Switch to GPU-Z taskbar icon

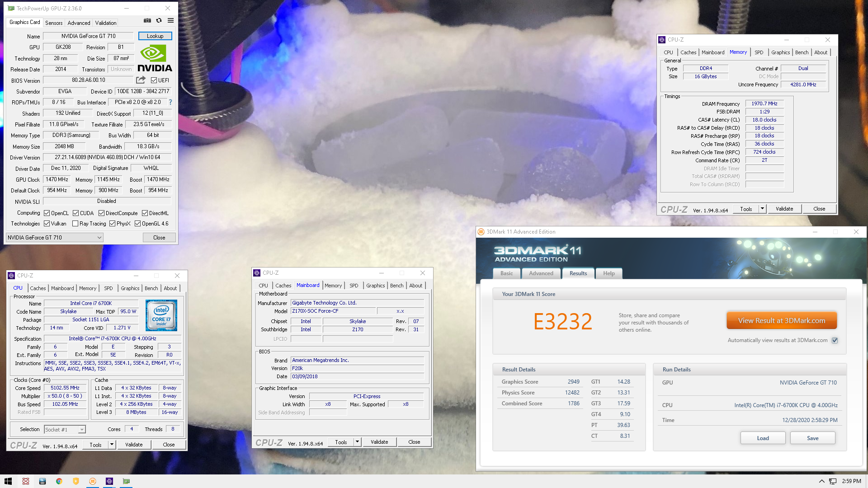click(x=126, y=481)
